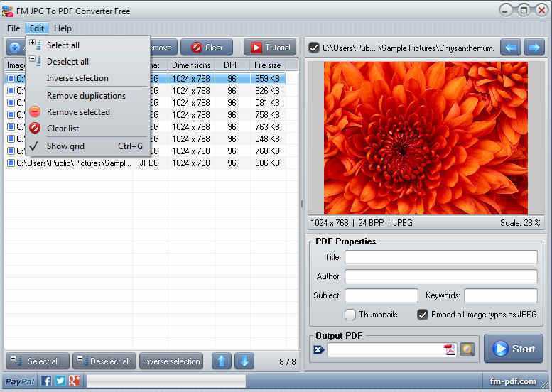Open Facebook share icon

[45, 381]
